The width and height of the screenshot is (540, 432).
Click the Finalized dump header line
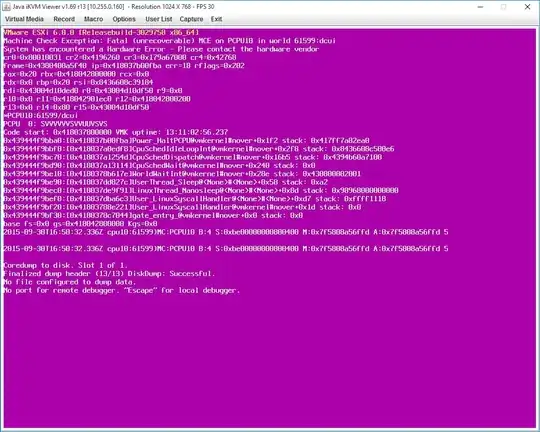point(109,274)
